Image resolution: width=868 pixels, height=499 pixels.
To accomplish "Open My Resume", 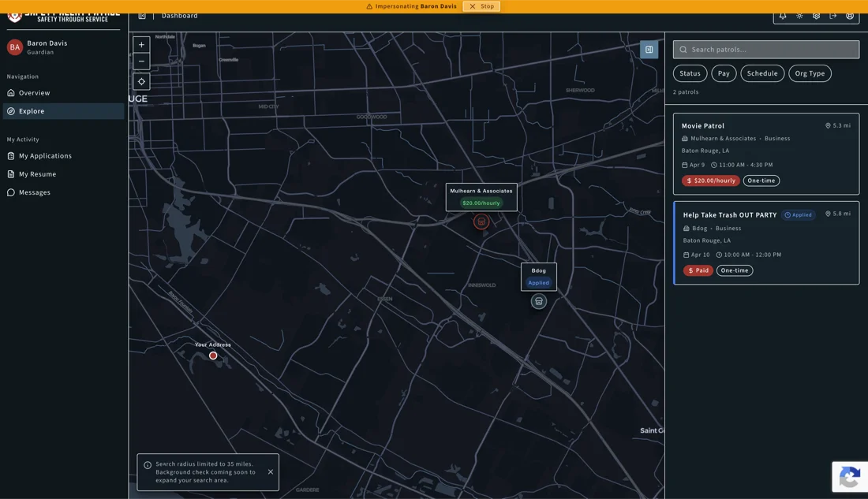I will pos(63,174).
